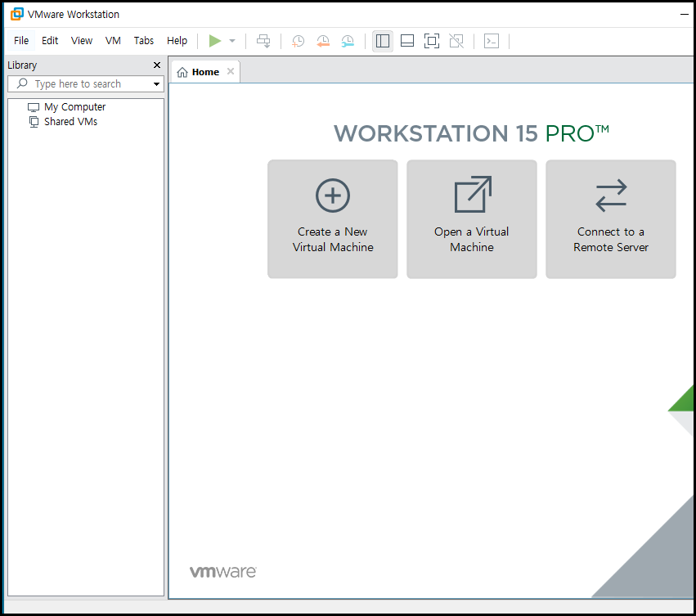Open the VM menu

(x=113, y=40)
